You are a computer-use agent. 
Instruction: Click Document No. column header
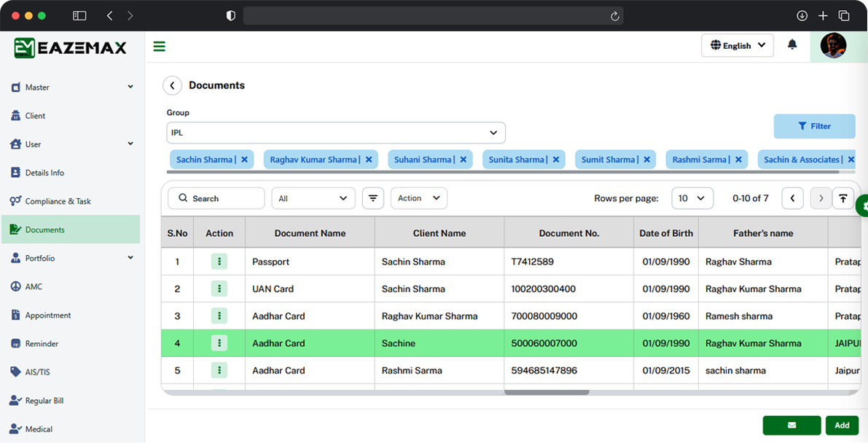tap(569, 233)
